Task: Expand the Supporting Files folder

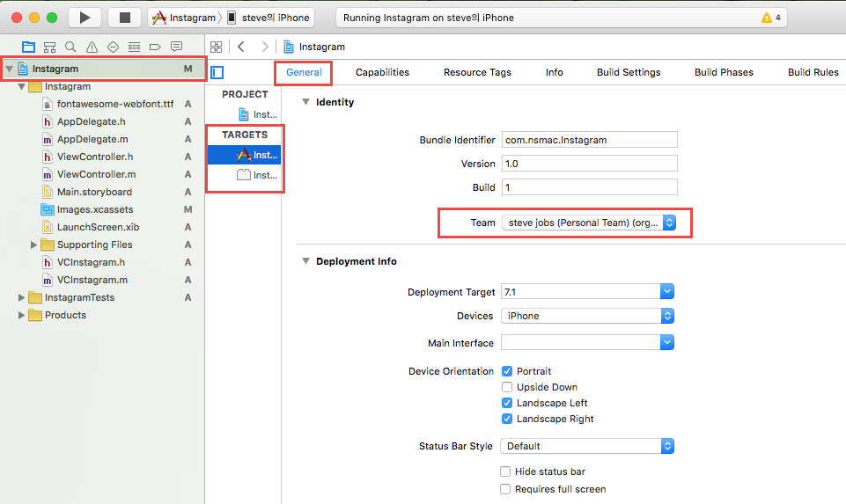Action: [x=34, y=245]
